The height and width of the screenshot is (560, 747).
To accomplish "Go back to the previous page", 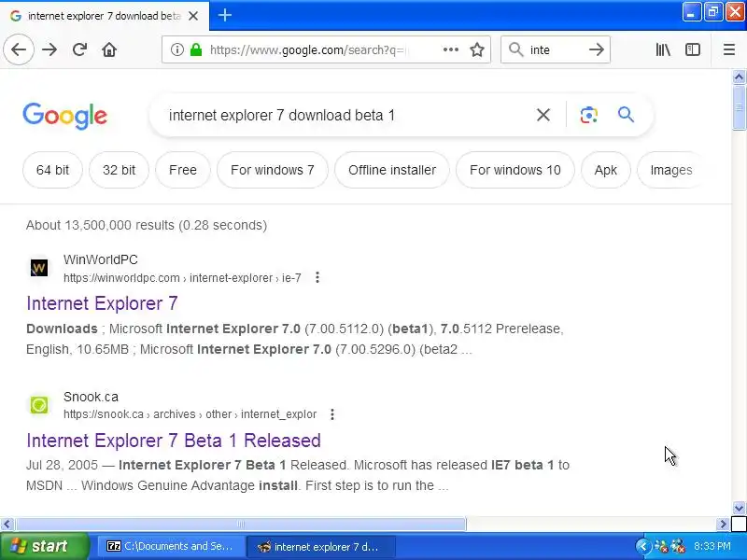I will point(19,49).
